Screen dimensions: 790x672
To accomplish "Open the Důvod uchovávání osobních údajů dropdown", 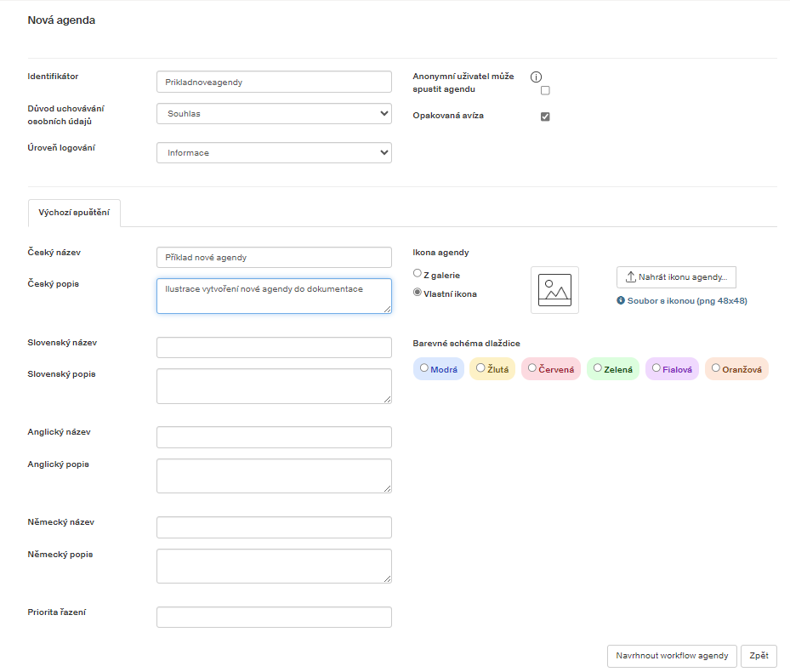I will click(274, 113).
